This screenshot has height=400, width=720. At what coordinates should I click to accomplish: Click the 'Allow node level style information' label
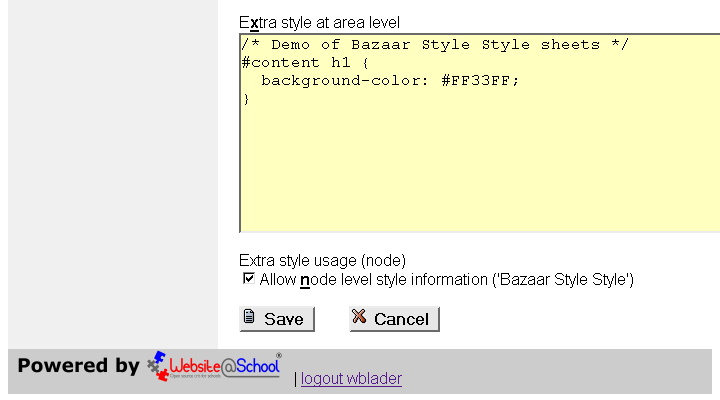click(446, 280)
